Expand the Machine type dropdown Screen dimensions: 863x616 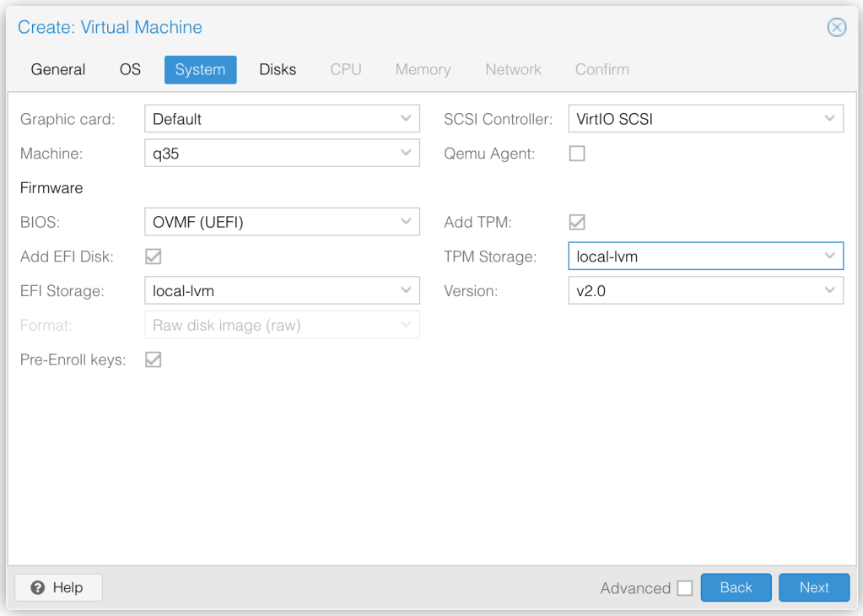click(406, 154)
